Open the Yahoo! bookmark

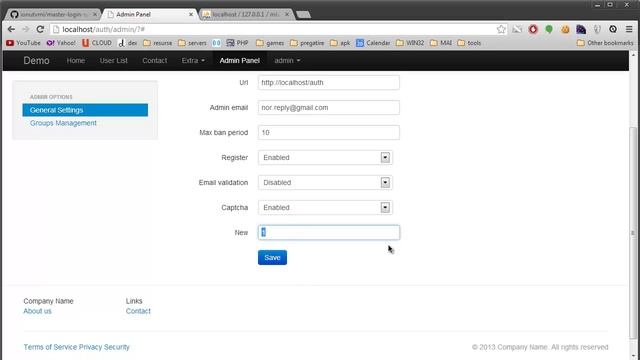(x=61, y=43)
